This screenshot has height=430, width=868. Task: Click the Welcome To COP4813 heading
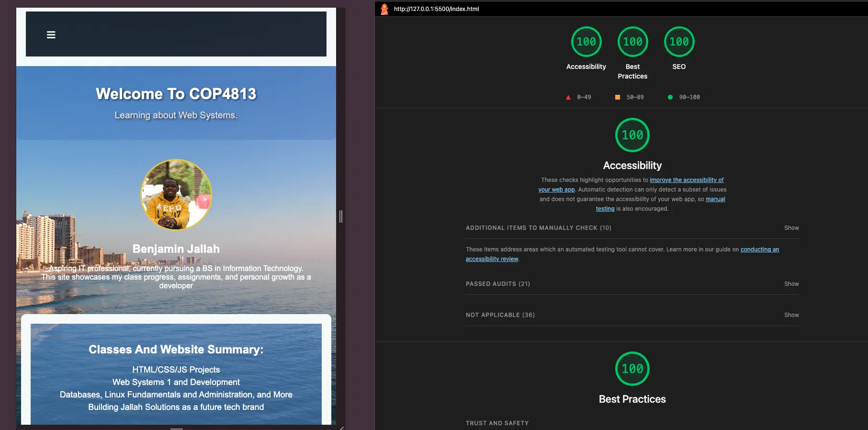pyautogui.click(x=176, y=94)
